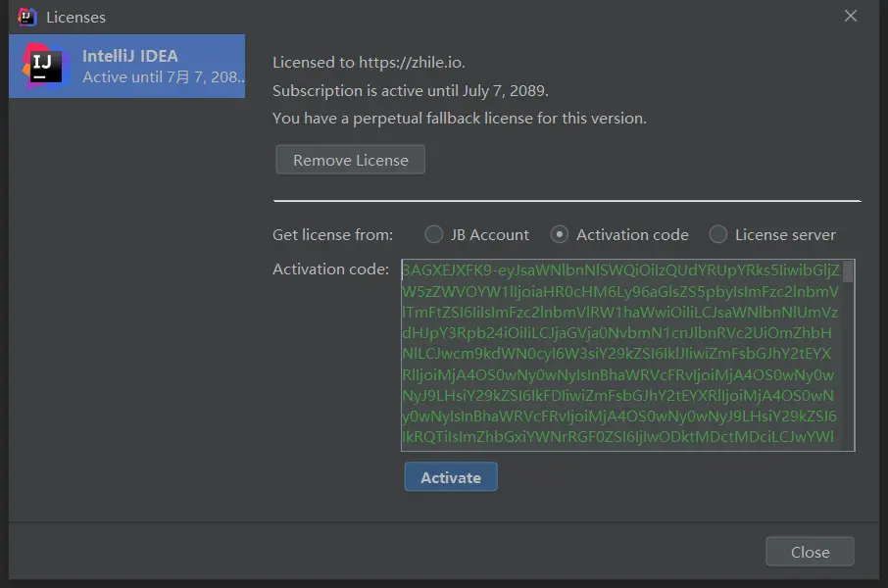The height and width of the screenshot is (588, 888).
Task: Click the Activate button
Action: (451, 477)
